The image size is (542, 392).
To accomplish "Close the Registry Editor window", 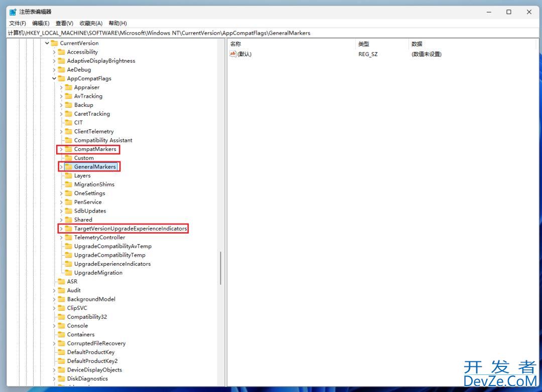I will tap(529, 12).
